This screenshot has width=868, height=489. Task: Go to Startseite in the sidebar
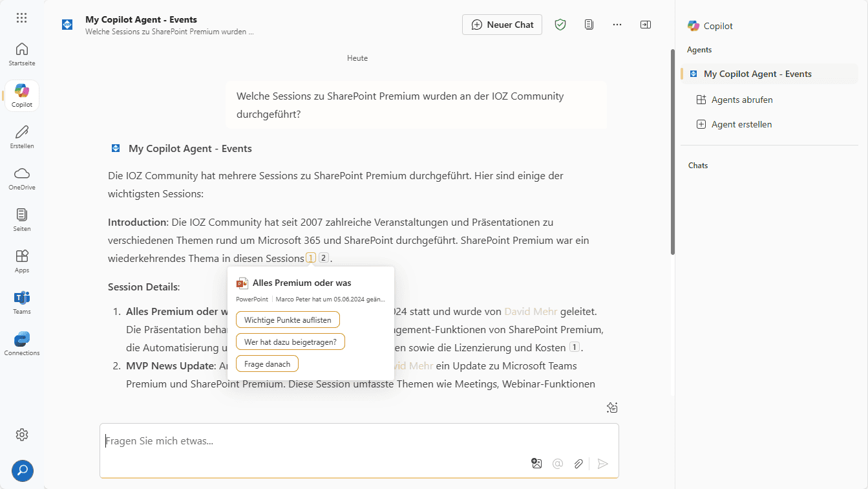(22, 55)
